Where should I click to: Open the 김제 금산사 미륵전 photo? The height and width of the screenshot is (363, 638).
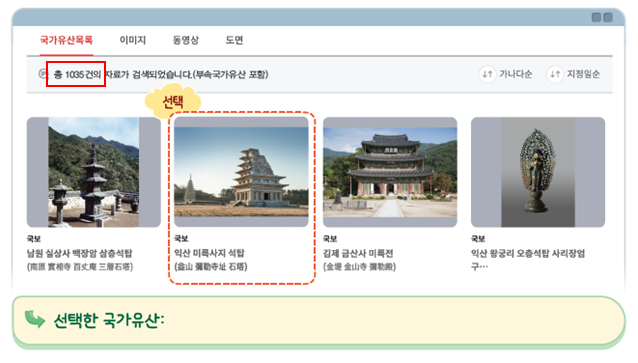[390, 172]
